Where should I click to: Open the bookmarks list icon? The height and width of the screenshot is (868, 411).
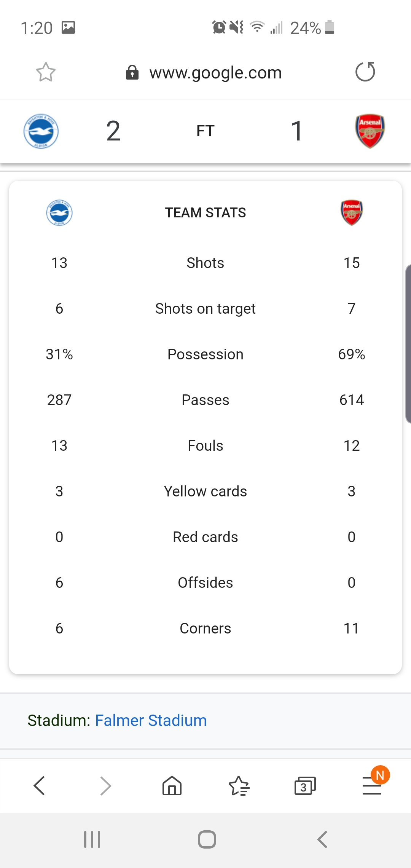click(x=239, y=786)
